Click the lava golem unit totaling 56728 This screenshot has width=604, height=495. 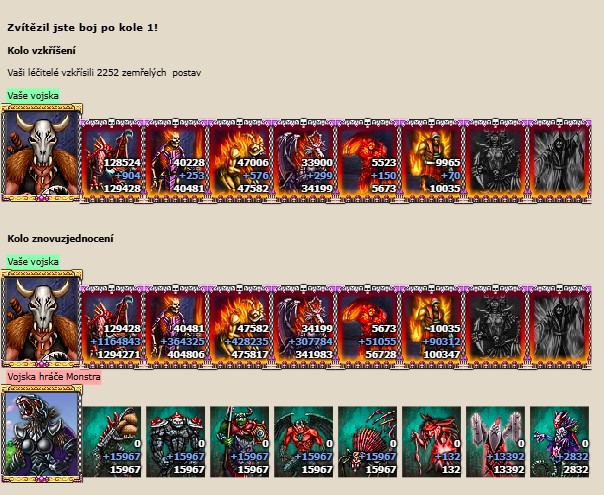click(x=367, y=327)
